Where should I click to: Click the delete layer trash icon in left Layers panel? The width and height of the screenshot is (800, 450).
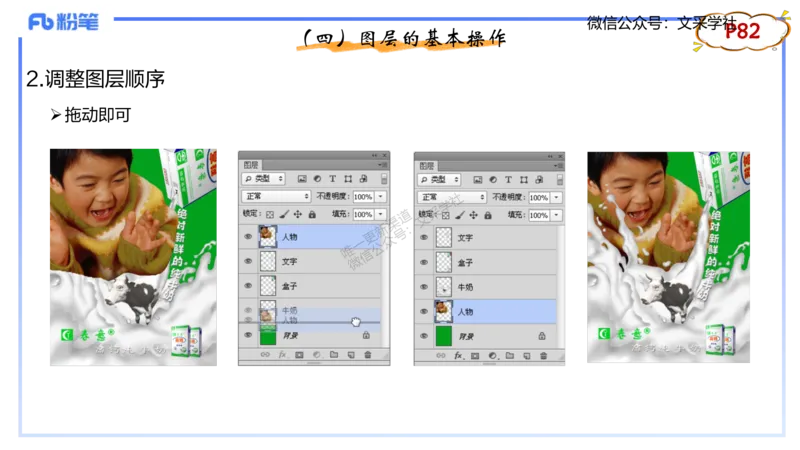(x=366, y=355)
